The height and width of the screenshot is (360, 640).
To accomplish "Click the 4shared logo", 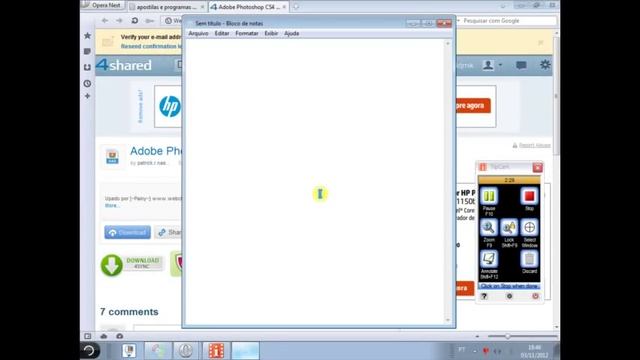I will click(x=124, y=65).
